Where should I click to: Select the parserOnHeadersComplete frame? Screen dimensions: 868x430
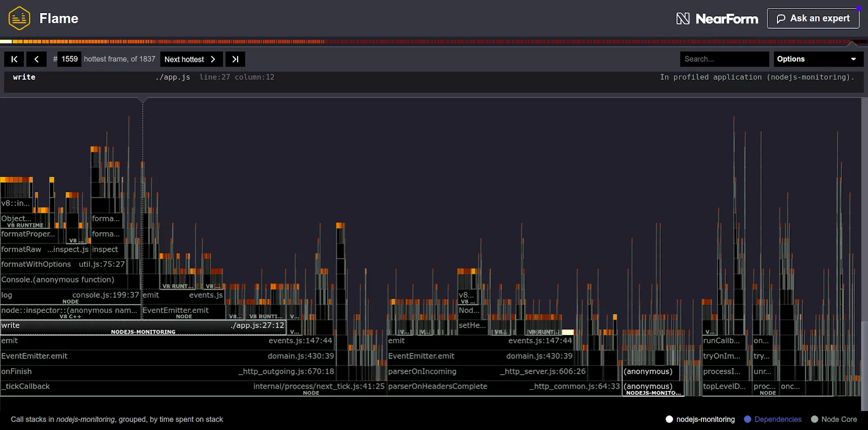click(504, 388)
